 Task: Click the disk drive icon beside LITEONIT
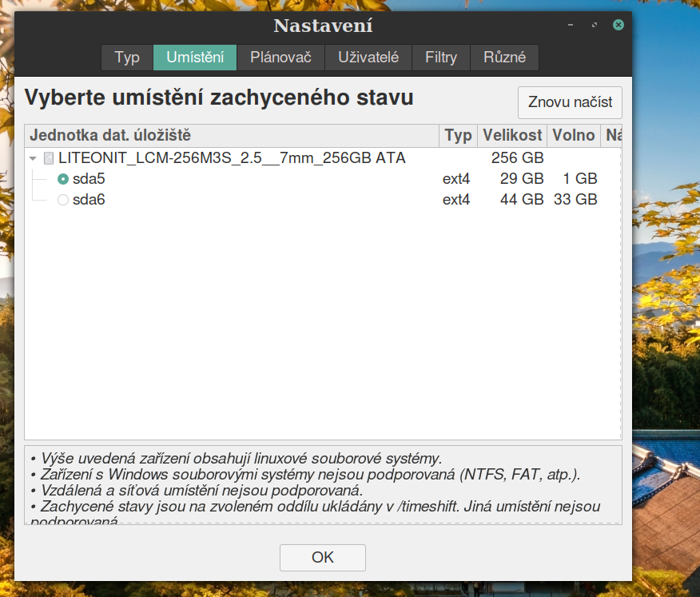[x=49, y=158]
